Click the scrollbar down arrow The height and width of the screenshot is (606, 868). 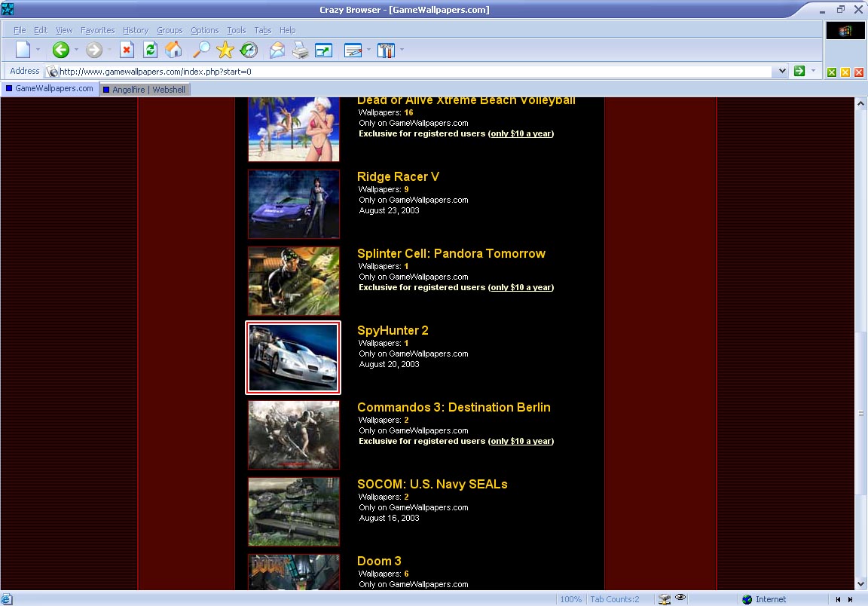[860, 584]
